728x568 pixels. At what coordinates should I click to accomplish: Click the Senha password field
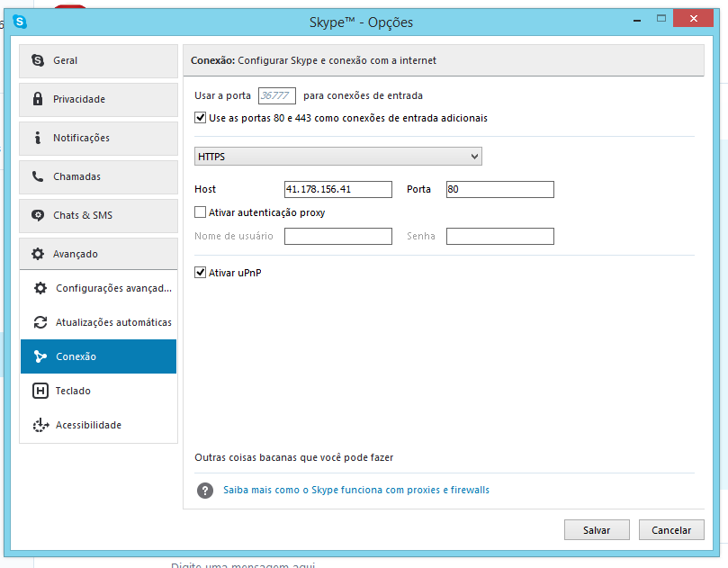point(500,236)
